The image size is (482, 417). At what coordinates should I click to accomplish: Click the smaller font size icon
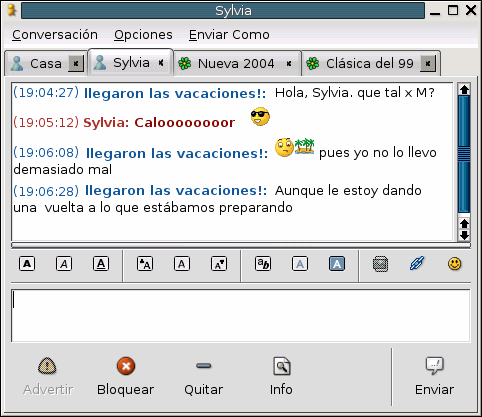coord(219,264)
